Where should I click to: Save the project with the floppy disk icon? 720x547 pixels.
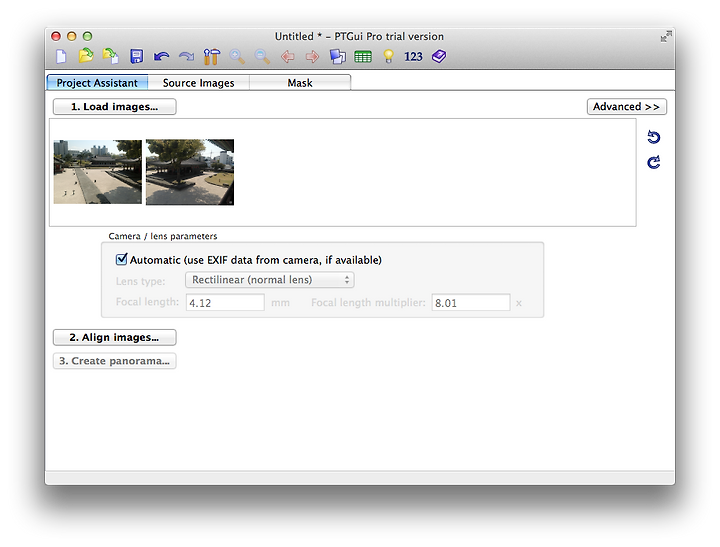tap(136, 56)
